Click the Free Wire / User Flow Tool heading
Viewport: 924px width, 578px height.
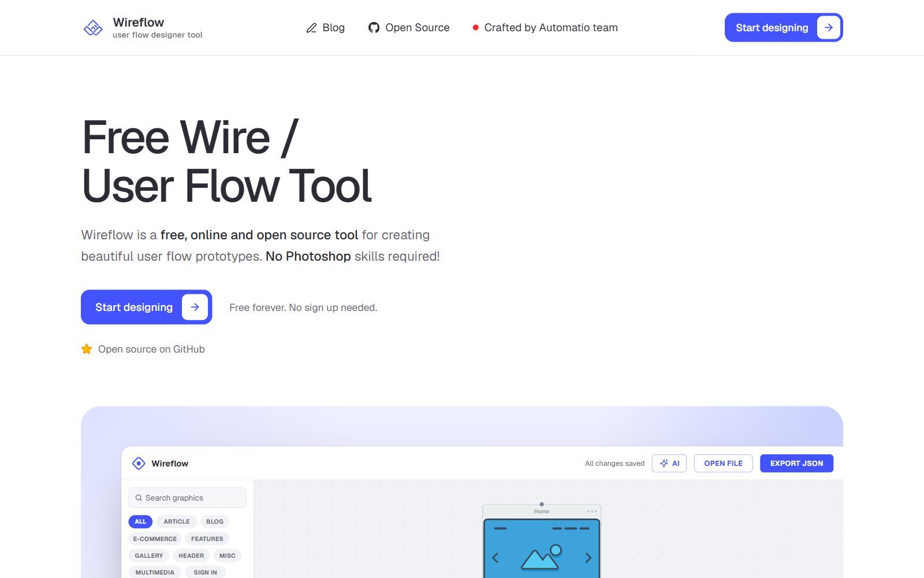pos(227,161)
